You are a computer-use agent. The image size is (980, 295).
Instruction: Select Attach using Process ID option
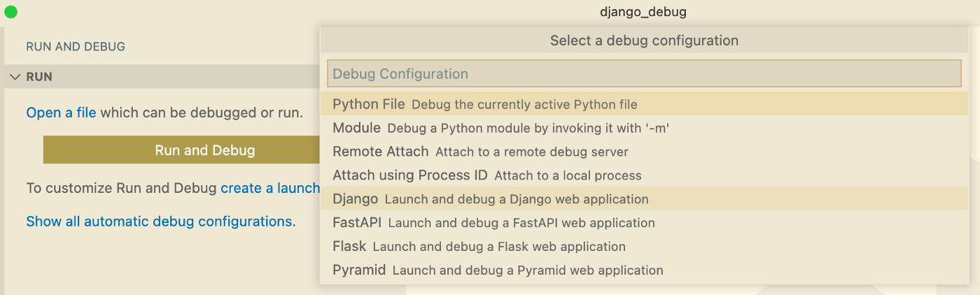point(645,175)
